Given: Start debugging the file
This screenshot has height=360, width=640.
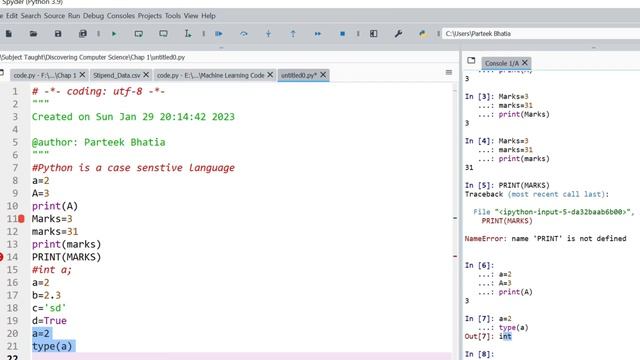Looking at the screenshot, I should (x=219, y=34).
